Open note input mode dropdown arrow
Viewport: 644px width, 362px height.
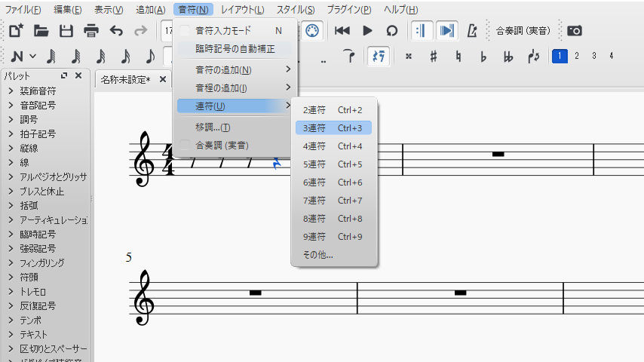[33, 56]
